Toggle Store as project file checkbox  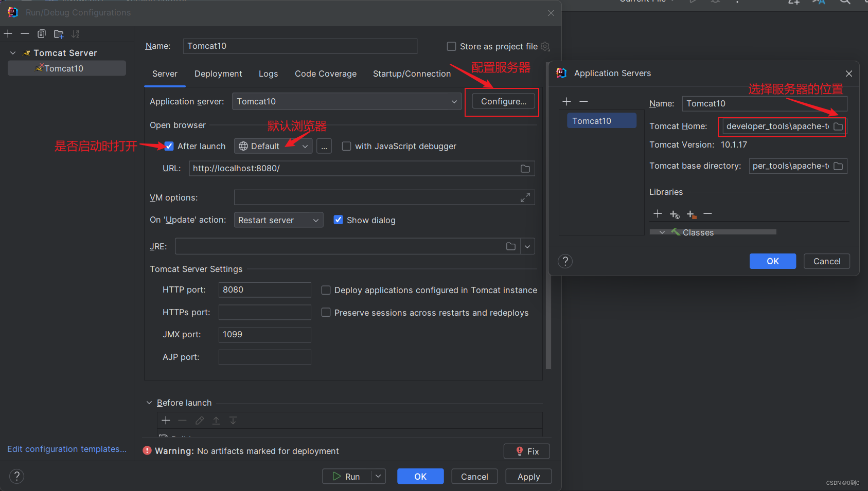coord(451,46)
